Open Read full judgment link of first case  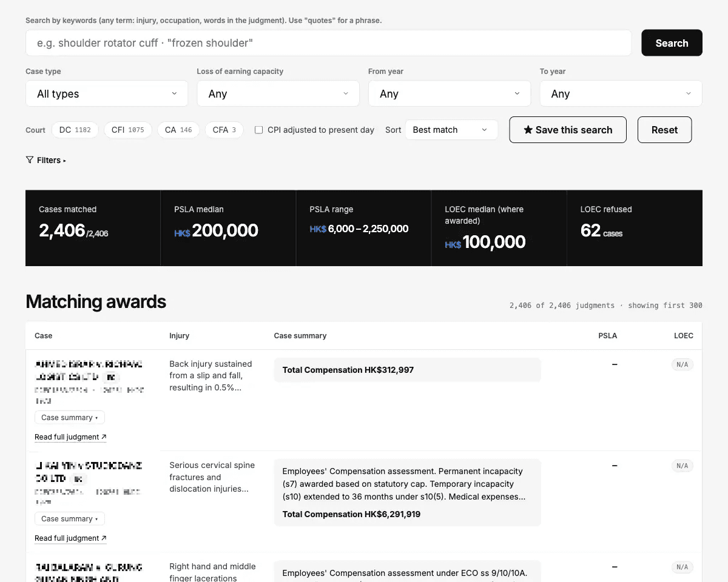(x=70, y=436)
